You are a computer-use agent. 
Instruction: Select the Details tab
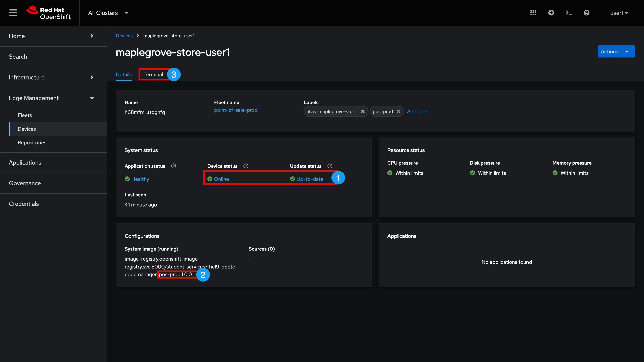123,74
